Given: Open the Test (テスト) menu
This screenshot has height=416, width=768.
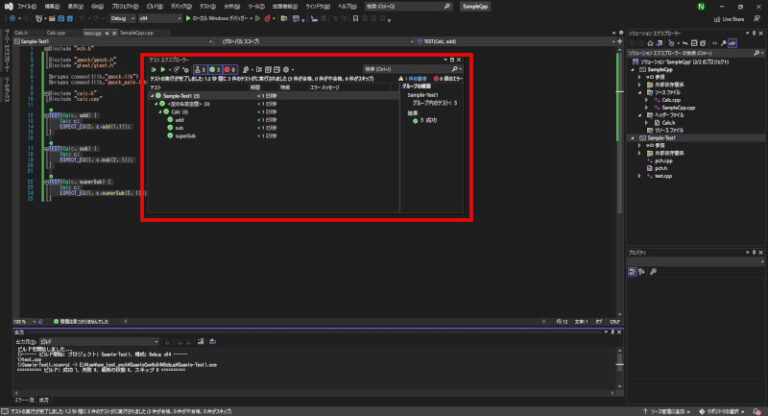Looking at the screenshot, I should pyautogui.click(x=207, y=6).
